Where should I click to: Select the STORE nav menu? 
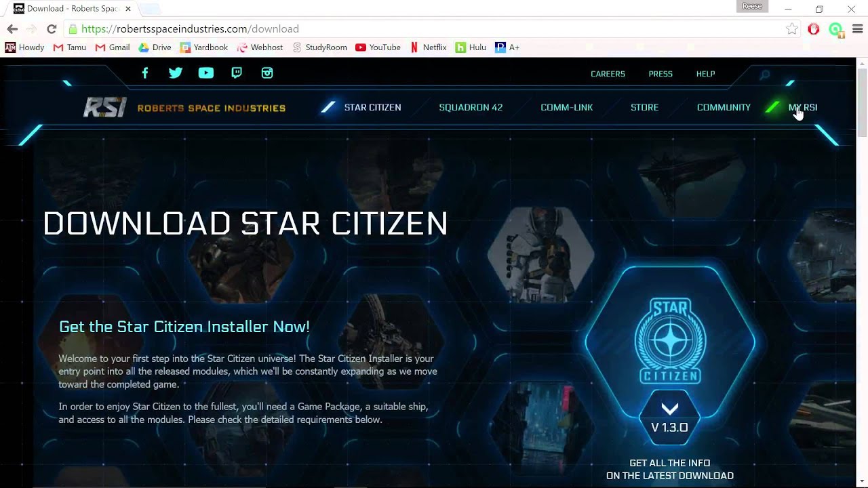[644, 107]
